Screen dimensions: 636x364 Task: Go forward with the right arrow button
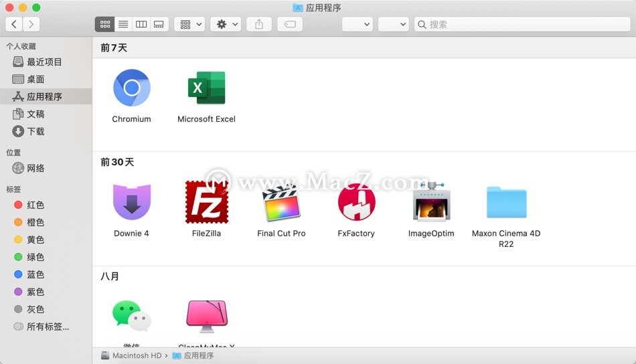[31, 24]
